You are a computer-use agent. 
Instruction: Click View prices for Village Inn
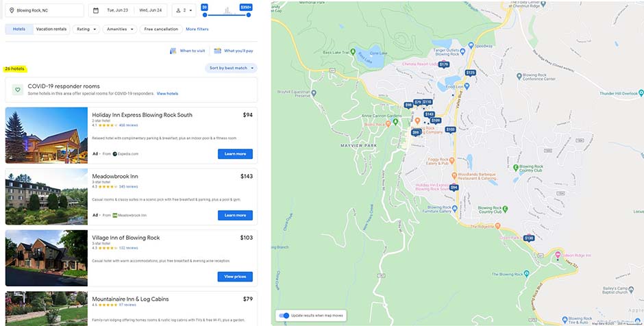(235, 277)
